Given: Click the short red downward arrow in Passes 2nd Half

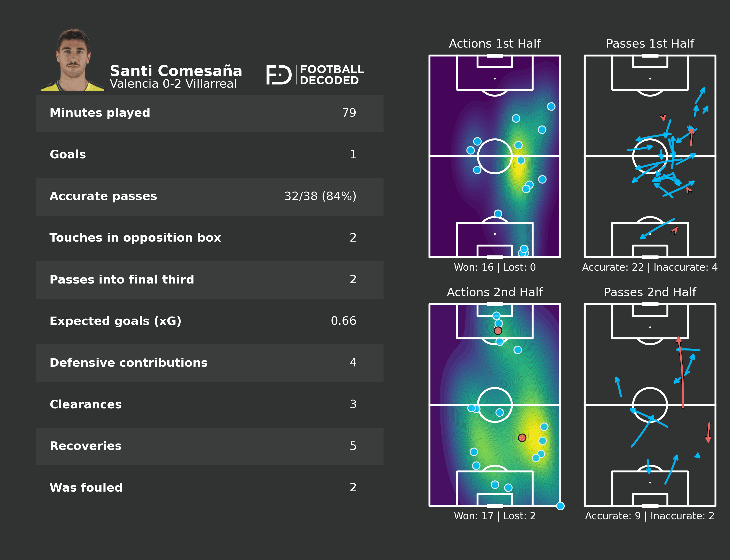Looking at the screenshot, I should tap(708, 432).
